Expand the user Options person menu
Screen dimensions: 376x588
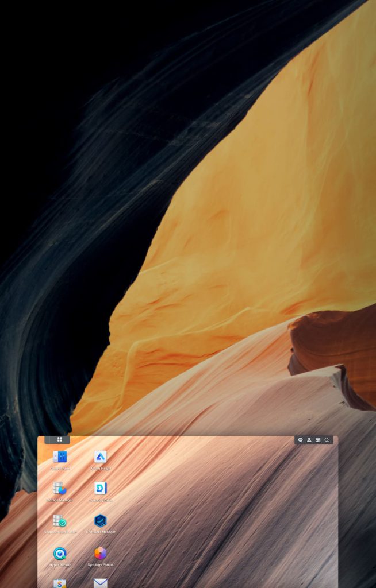[309, 440]
